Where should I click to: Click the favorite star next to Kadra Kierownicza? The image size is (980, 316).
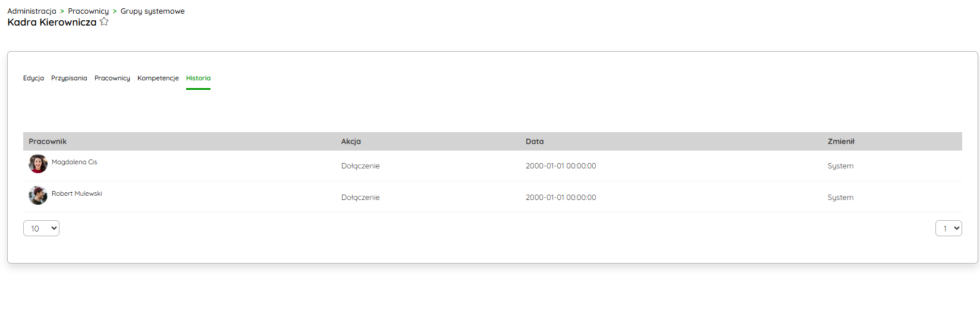(104, 22)
